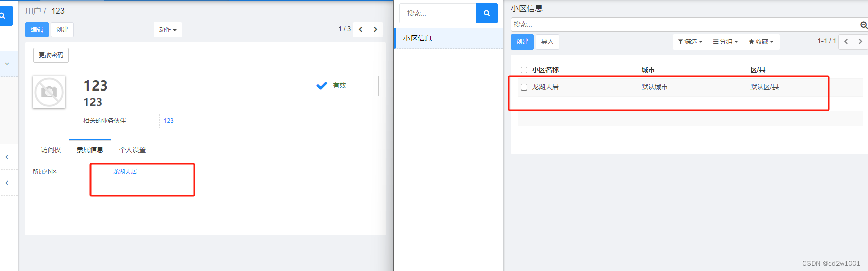The width and height of the screenshot is (868, 271).
Task: Open the 分组 group-by dropdown
Action: coord(725,42)
